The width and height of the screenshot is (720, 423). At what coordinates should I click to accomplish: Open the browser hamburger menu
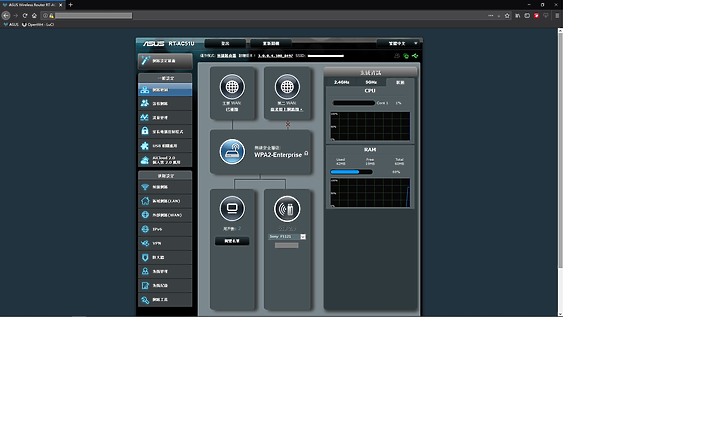click(x=557, y=15)
